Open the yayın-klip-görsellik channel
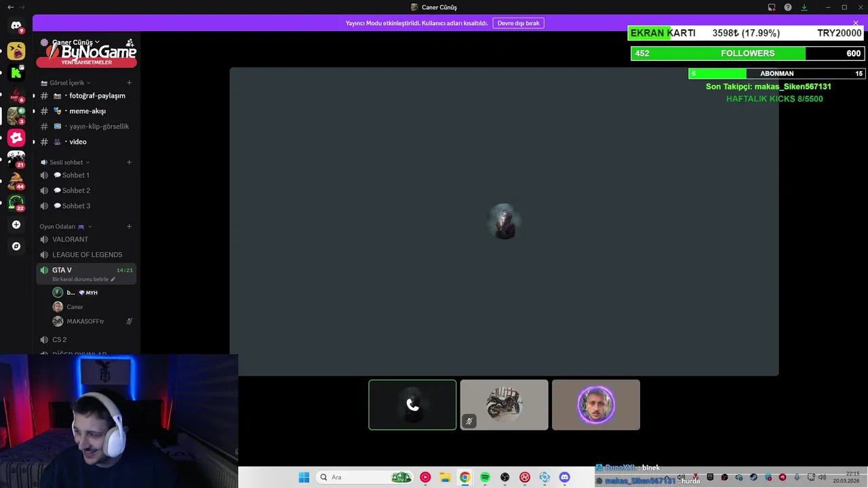The image size is (868, 488). [x=87, y=126]
